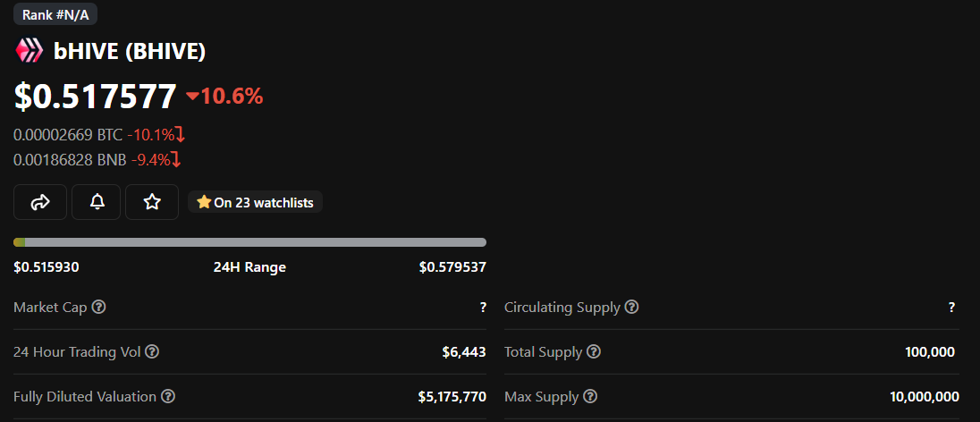Click the Rank #N/A badge
Image resolution: width=980 pixels, height=422 pixels.
click(x=55, y=14)
